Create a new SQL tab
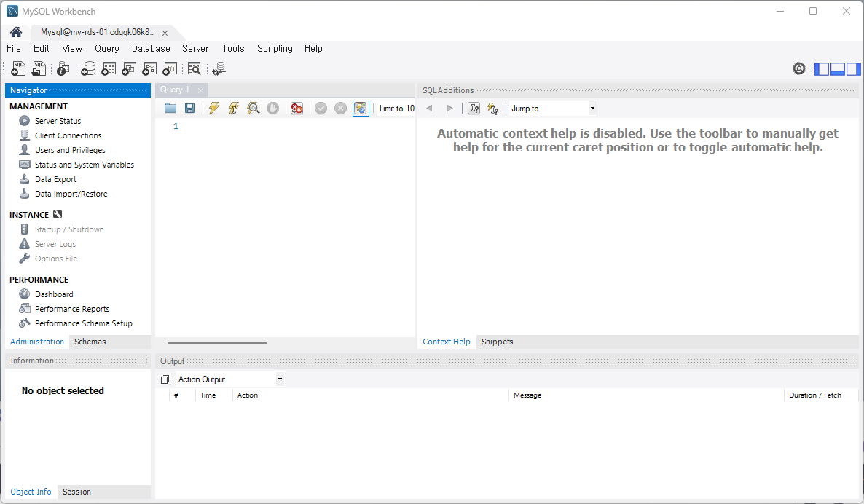 coord(18,68)
